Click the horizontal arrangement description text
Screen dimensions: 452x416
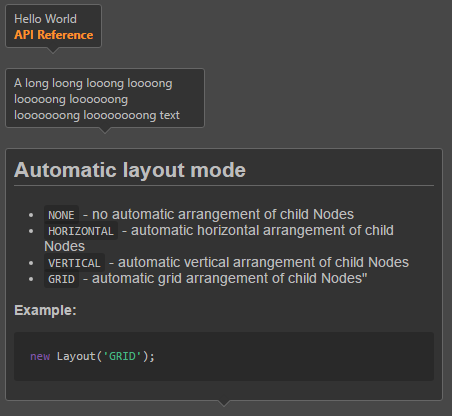coord(219,238)
